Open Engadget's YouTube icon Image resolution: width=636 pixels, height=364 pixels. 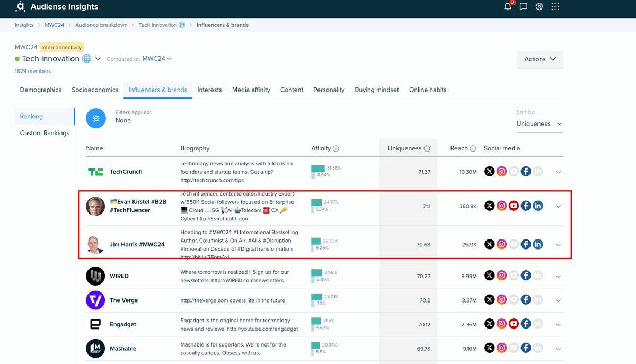514,324
